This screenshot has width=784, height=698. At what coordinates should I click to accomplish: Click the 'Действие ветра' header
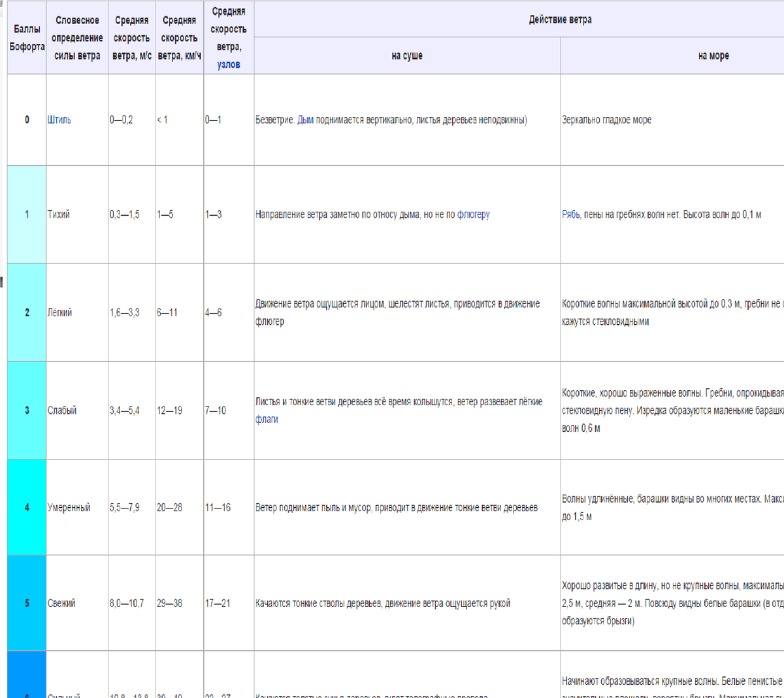(x=560, y=20)
